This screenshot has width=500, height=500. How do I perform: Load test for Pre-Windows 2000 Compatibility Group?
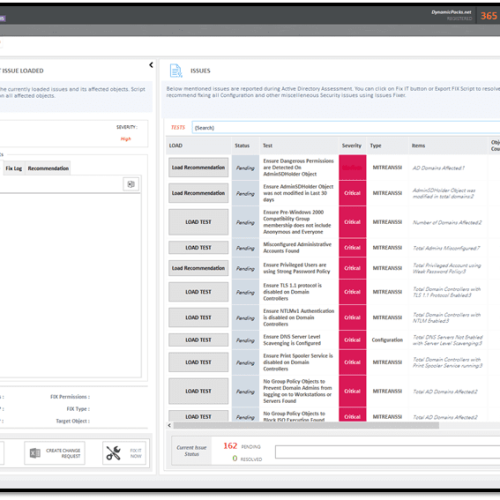(198, 222)
